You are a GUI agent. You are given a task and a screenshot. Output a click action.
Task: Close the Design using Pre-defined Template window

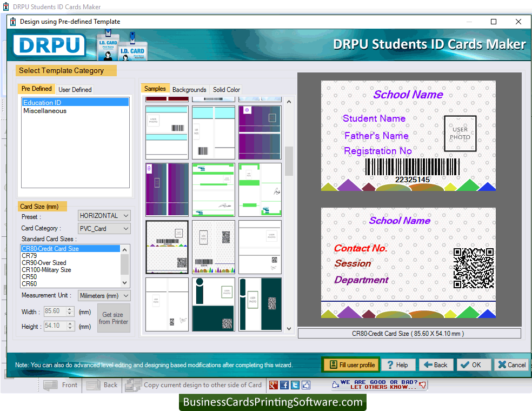click(518, 22)
